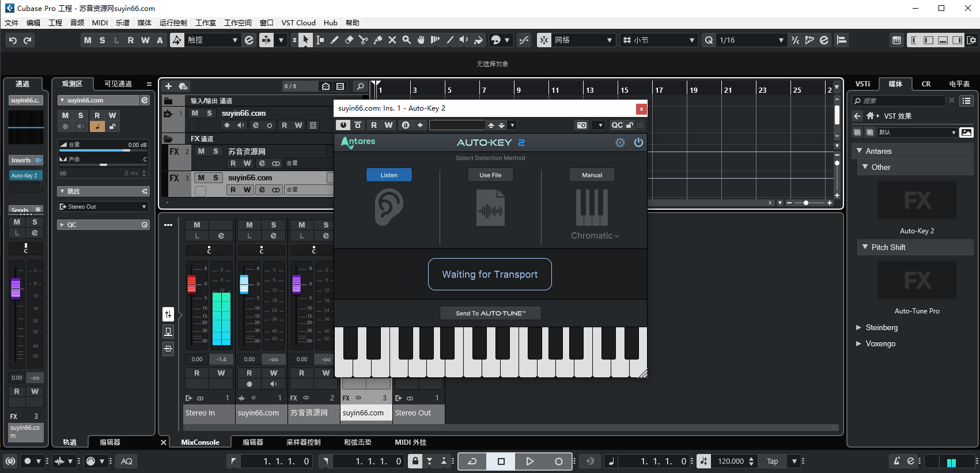Click the Waiting for Transport button
The width and height of the screenshot is (980, 473).
490,274
